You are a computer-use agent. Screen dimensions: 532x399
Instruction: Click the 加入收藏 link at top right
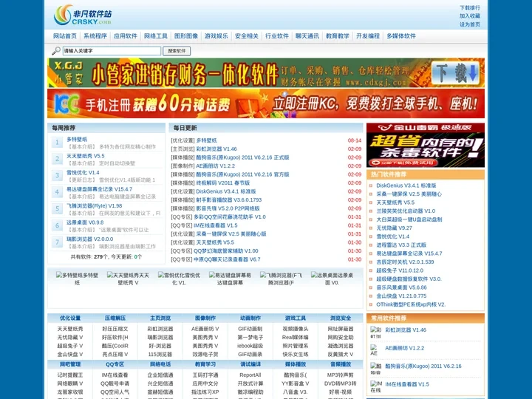pyautogui.click(x=470, y=16)
